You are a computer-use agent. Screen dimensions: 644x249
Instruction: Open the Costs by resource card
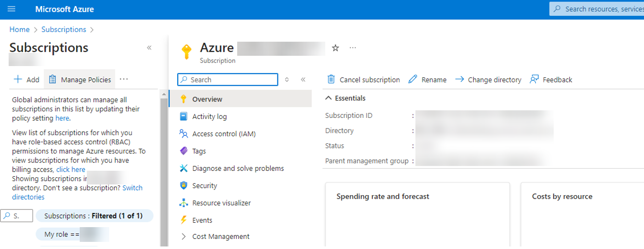tap(583, 214)
